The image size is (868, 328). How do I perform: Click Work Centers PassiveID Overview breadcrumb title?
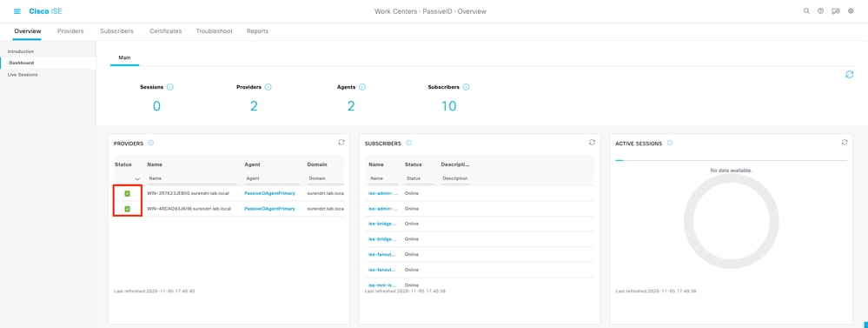coord(430,11)
